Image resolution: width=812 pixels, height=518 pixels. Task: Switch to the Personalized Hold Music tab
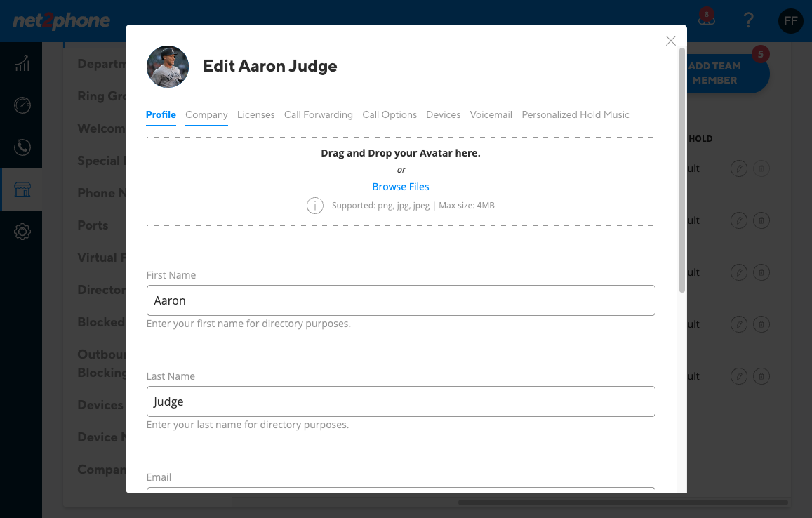pos(575,114)
